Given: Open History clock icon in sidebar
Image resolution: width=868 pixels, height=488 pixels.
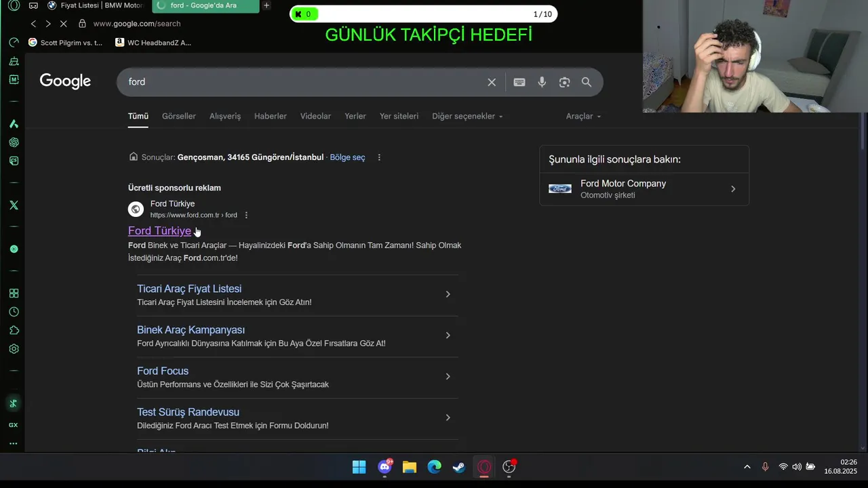Looking at the screenshot, I should tap(14, 312).
